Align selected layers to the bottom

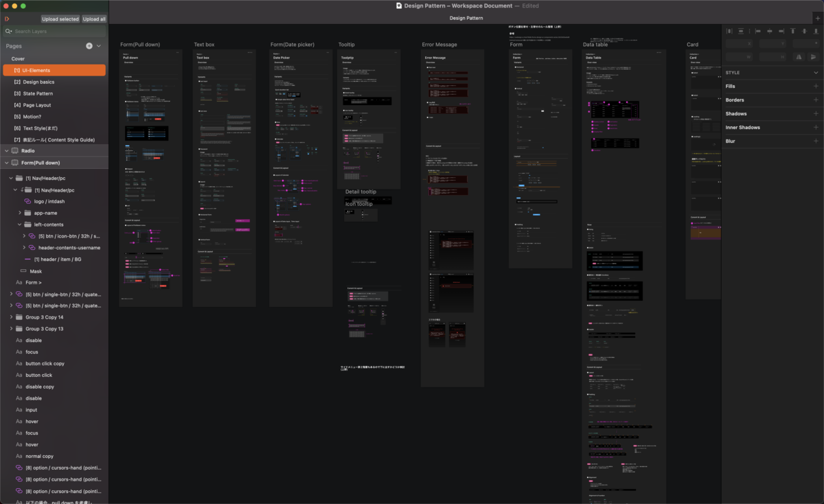click(816, 31)
